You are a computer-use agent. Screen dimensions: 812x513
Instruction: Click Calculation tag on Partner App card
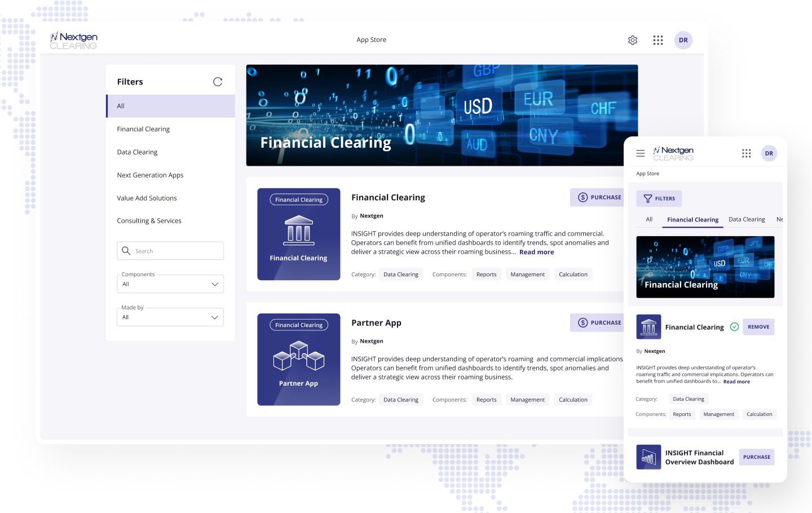573,400
